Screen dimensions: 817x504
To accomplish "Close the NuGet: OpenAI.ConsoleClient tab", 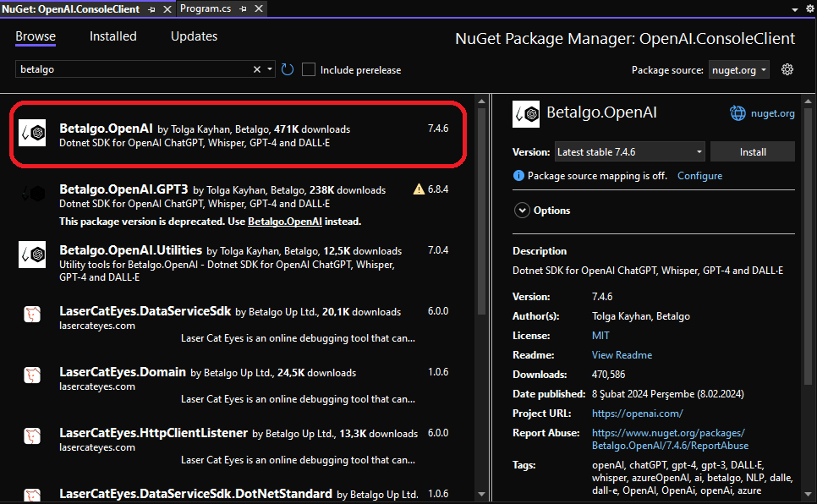I will (167, 9).
